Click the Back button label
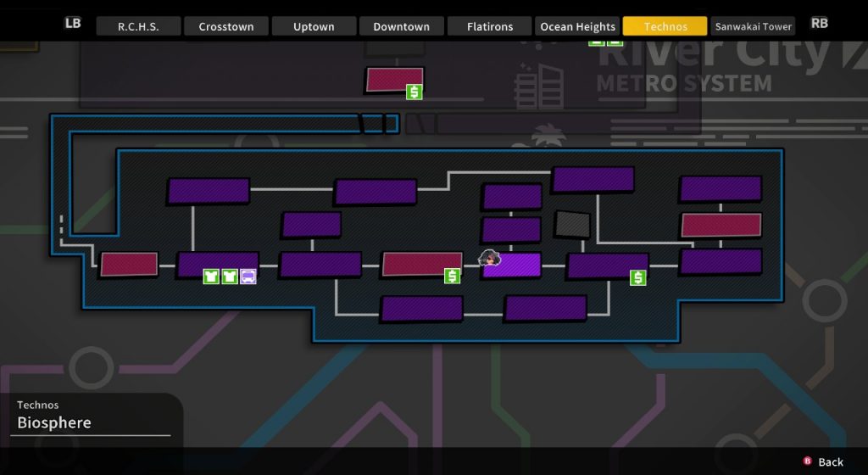Viewport: 868px width, 475px height. pyautogui.click(x=831, y=461)
